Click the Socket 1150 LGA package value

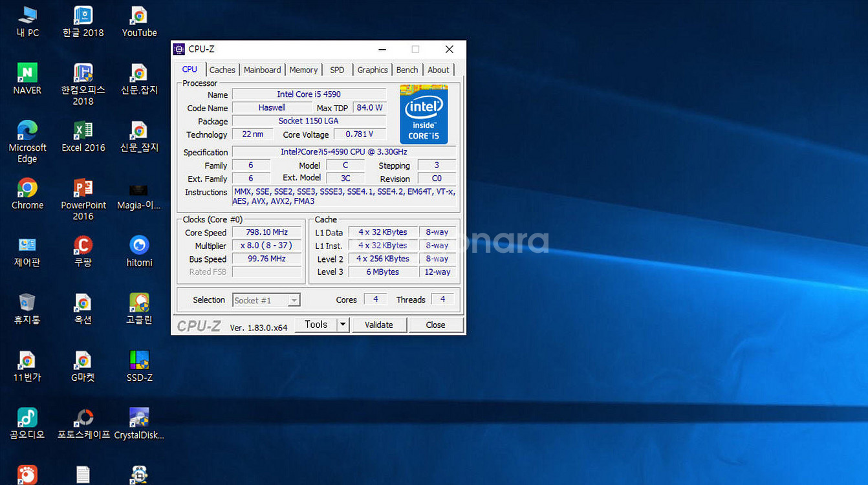pos(309,121)
